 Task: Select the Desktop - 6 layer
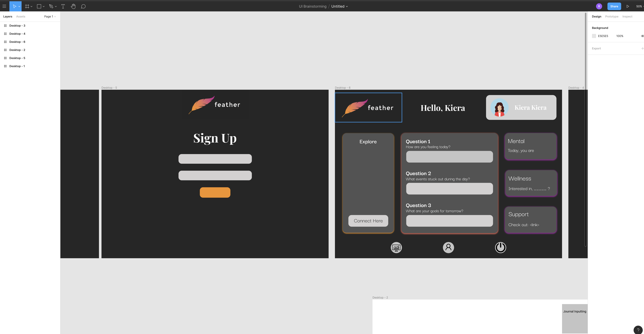pos(17,42)
